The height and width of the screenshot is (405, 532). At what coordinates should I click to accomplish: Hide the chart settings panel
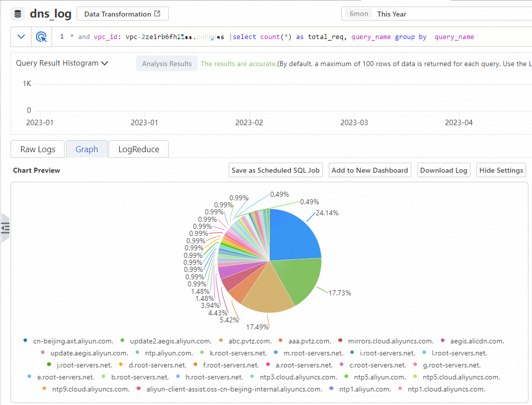(501, 170)
